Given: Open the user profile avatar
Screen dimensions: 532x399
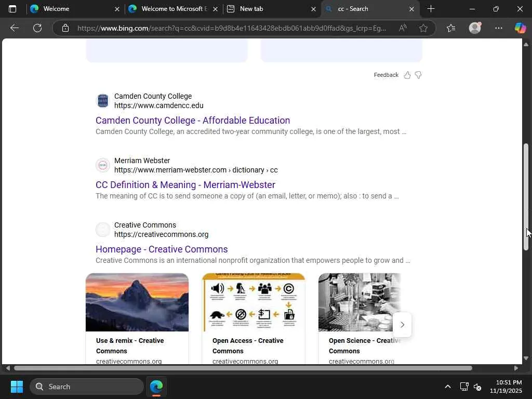Looking at the screenshot, I should [475, 28].
